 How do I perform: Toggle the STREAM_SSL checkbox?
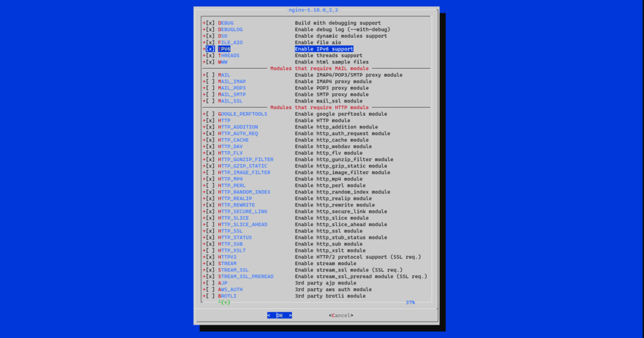[x=210, y=270]
